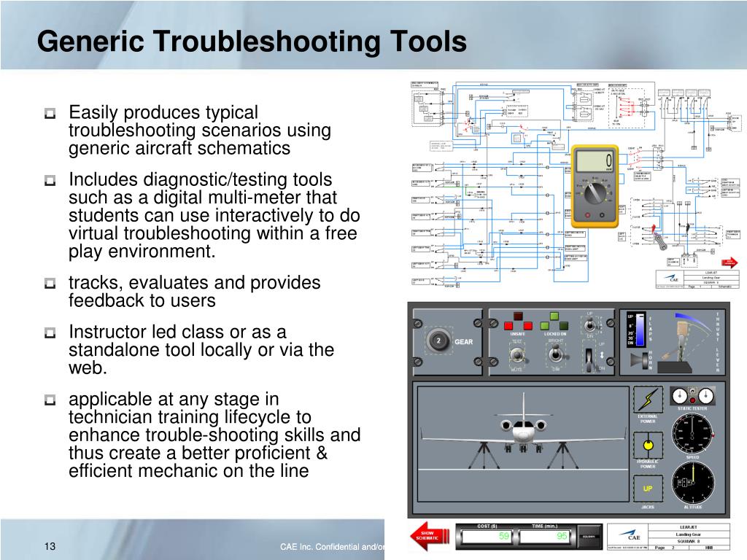Flip the BRIGHT/DIM toggle switch

pos(554,355)
